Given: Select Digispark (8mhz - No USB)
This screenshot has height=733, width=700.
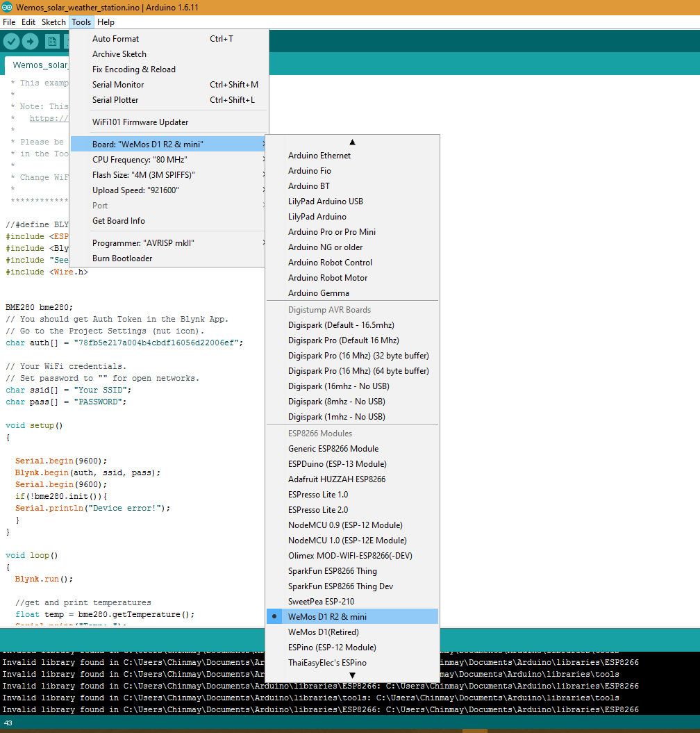Looking at the screenshot, I should tap(352, 402).
